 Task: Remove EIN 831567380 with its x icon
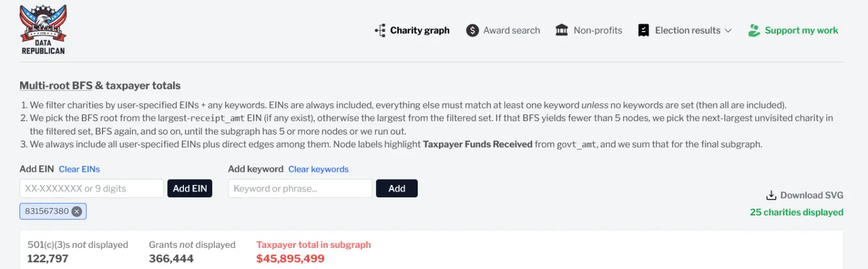pyautogui.click(x=77, y=212)
